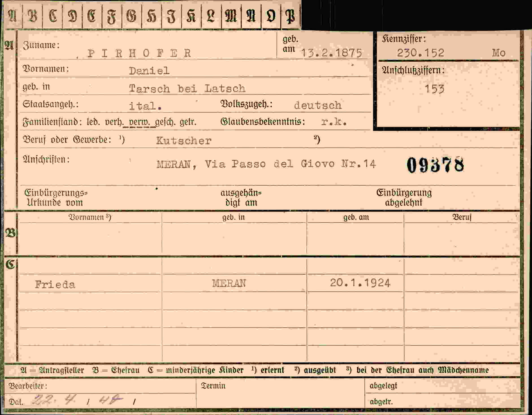Click the 'geb. am' column header
The image size is (532, 415).
pyautogui.click(x=356, y=217)
